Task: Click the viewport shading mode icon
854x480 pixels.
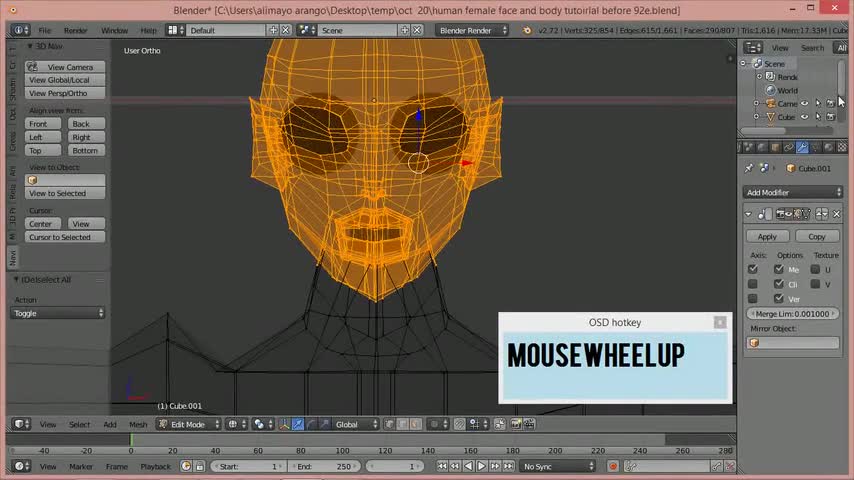Action: click(x=232, y=424)
